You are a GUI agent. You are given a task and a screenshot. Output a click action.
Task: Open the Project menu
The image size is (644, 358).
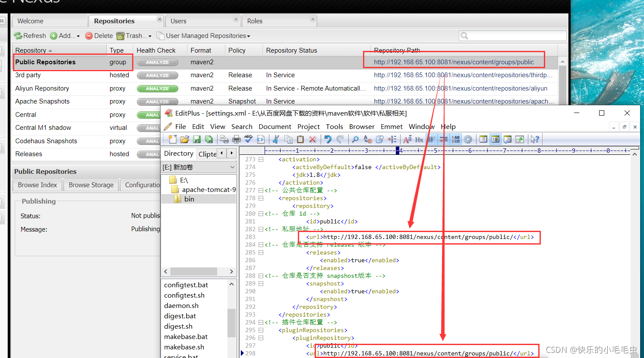coord(309,127)
